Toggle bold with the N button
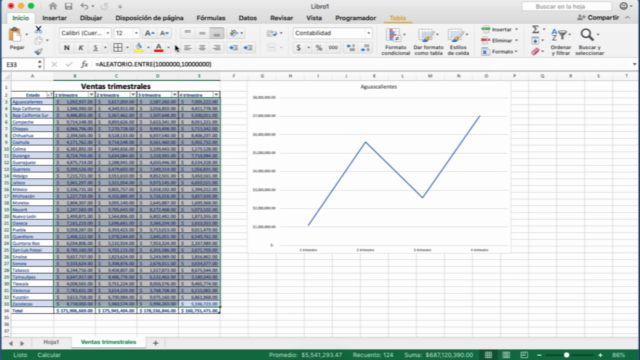Image resolution: width=640 pixels, height=360 pixels. click(x=67, y=48)
